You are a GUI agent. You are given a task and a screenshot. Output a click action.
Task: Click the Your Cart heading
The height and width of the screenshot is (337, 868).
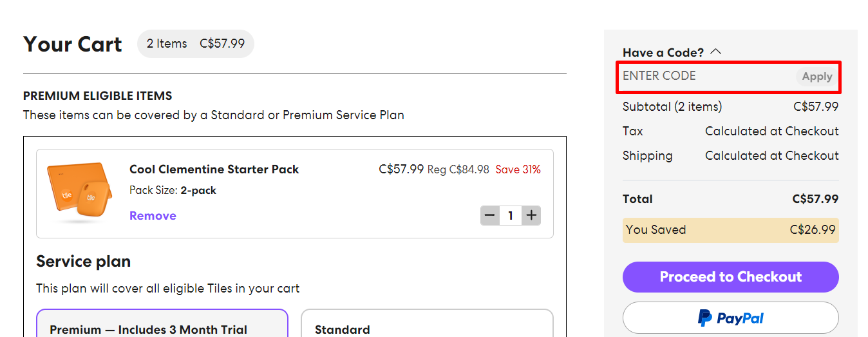click(73, 44)
